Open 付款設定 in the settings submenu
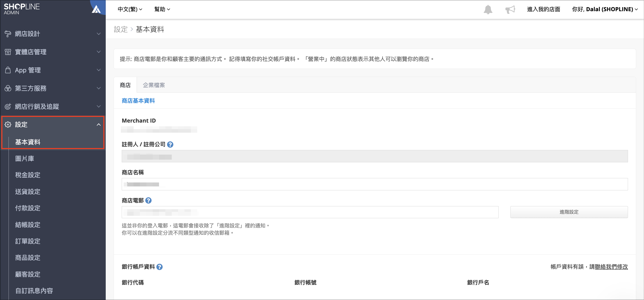This screenshot has width=644, height=300. [28, 208]
